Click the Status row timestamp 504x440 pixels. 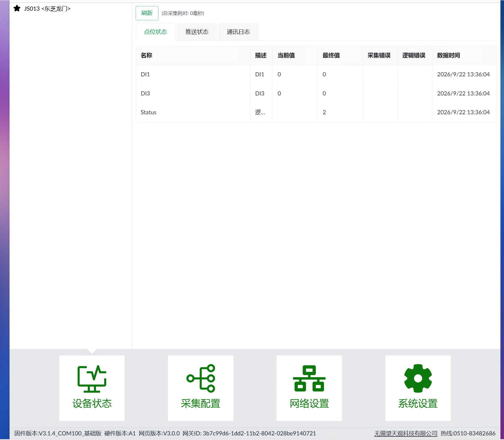point(463,112)
